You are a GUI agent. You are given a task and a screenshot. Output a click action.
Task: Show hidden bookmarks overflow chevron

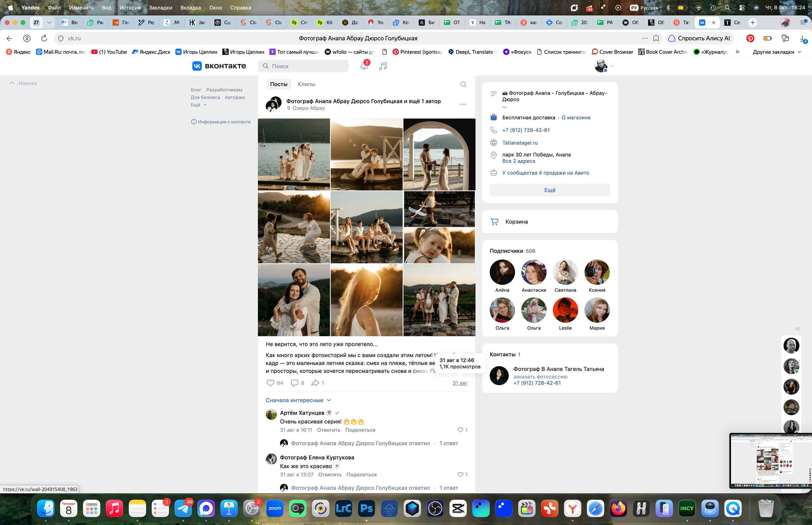(737, 52)
